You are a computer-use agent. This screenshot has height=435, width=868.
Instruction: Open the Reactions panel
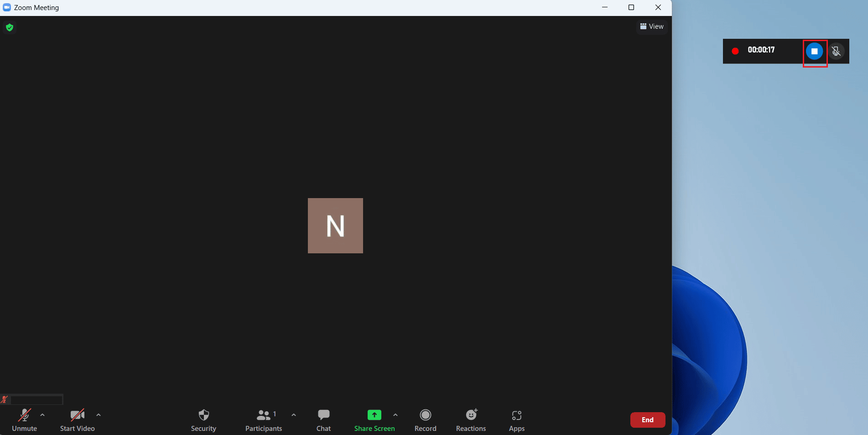[x=471, y=419]
